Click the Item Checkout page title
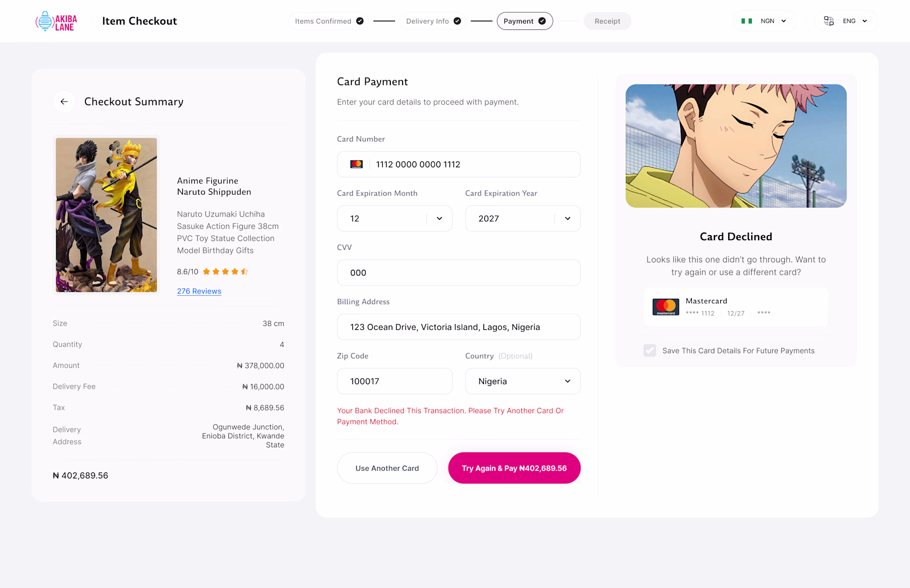The image size is (910, 588). 140,21
